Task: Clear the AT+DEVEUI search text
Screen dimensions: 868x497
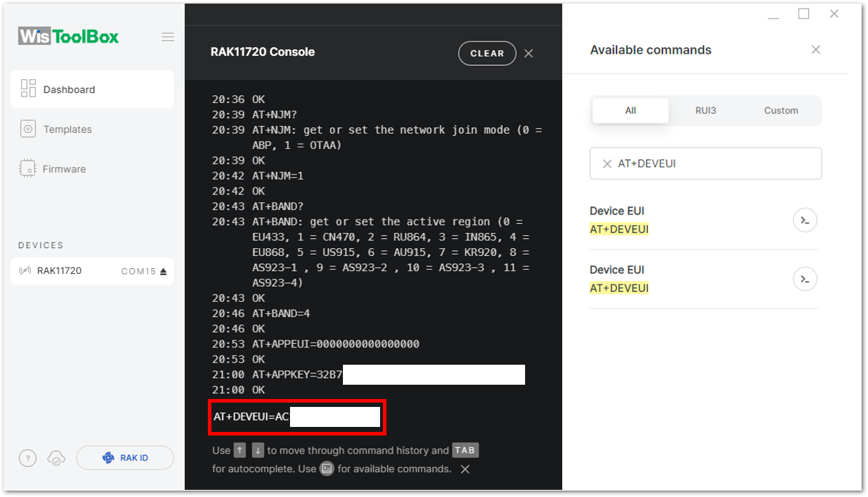Action: [607, 164]
